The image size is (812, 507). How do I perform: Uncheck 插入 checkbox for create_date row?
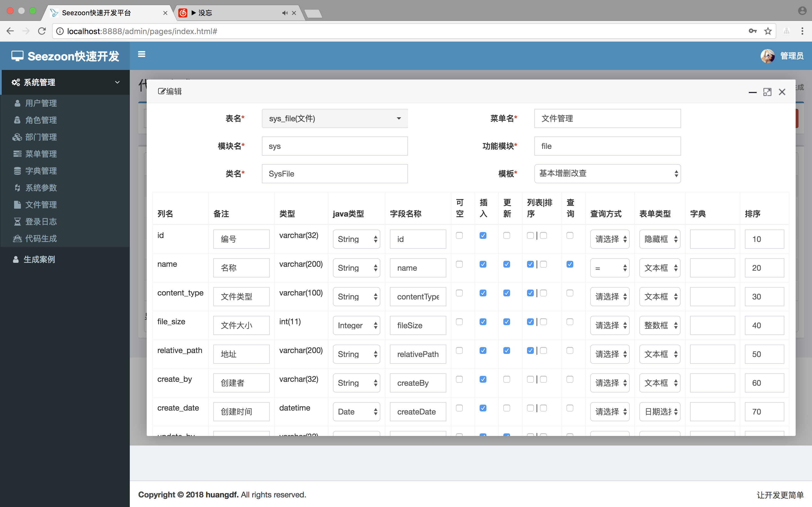tap(483, 408)
